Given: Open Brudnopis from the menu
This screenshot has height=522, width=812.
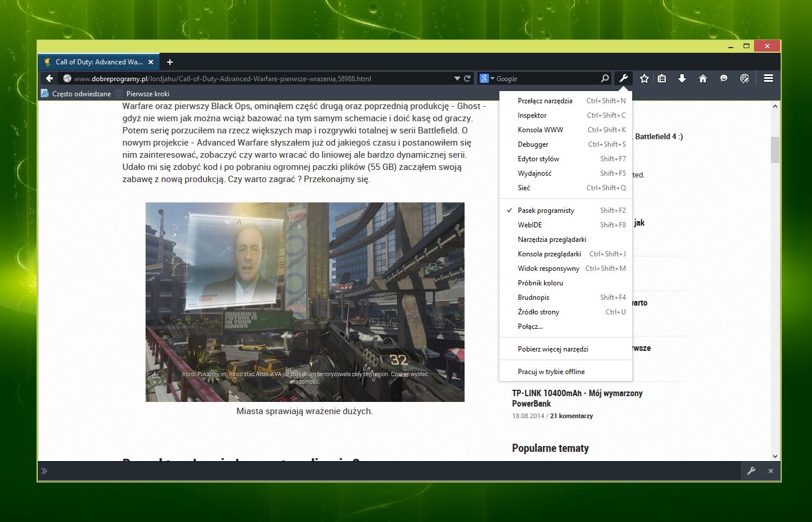Looking at the screenshot, I should [565, 298].
